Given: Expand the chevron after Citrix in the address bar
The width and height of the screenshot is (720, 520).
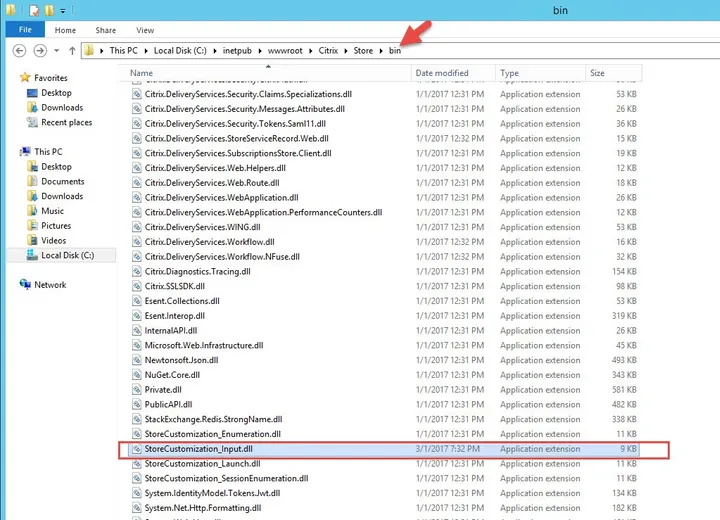Looking at the screenshot, I should click(x=346, y=51).
